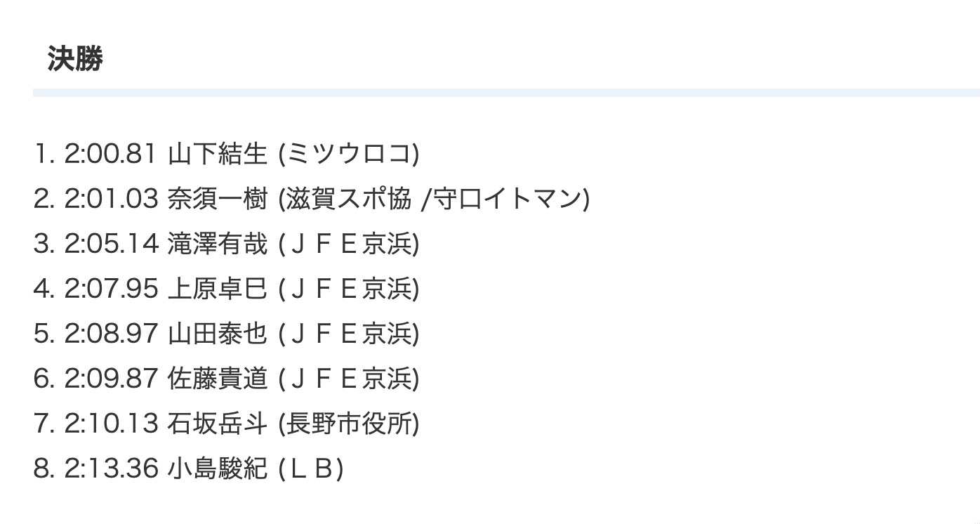980x524 pixels.
Task: Click the time 2:08.97
Action: pos(110,334)
